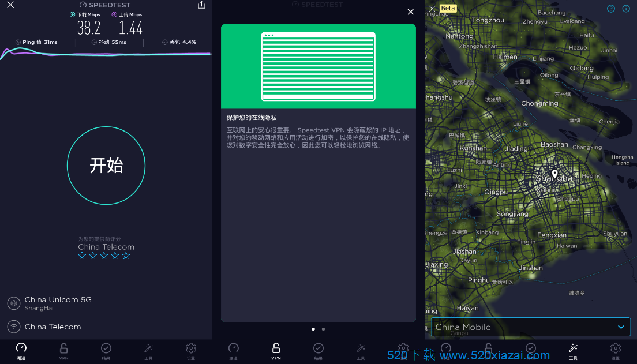Select the first page indicator dot
The width and height of the screenshot is (637, 364).
click(313, 329)
